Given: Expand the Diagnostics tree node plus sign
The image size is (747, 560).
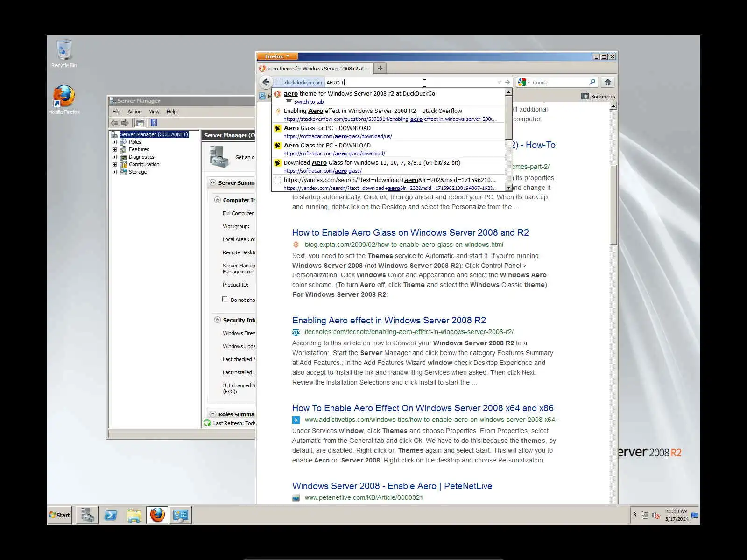Looking at the screenshot, I should click(x=114, y=157).
